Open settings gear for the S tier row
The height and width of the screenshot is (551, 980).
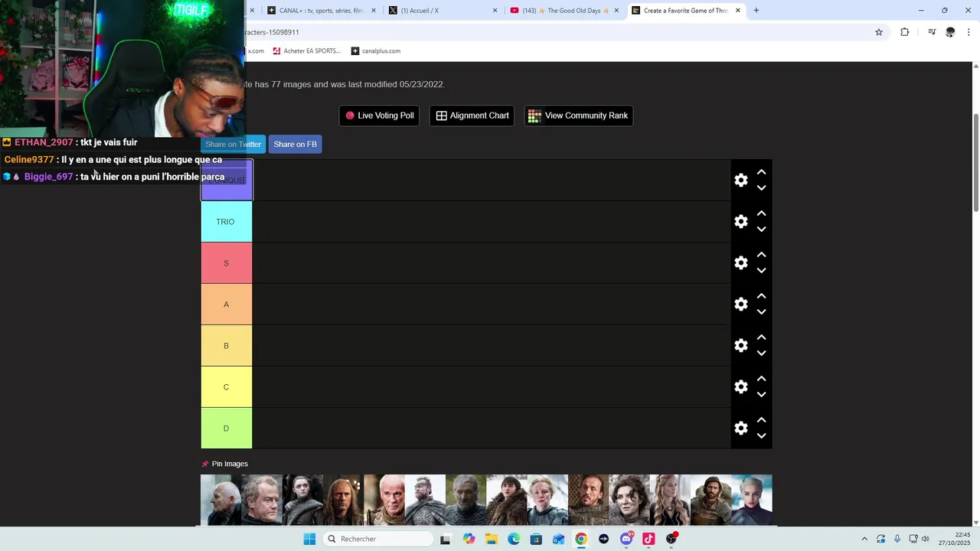(740, 263)
